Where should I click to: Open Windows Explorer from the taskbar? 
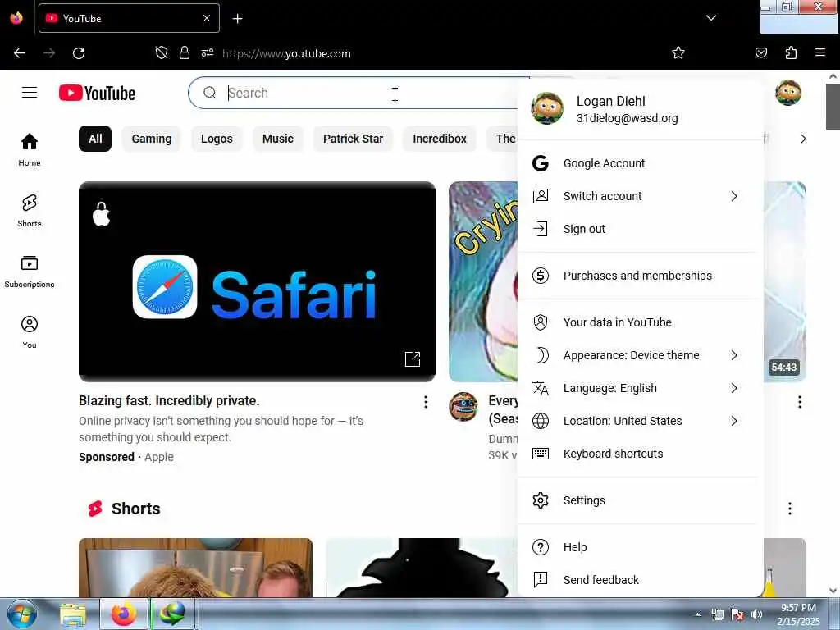point(73,614)
